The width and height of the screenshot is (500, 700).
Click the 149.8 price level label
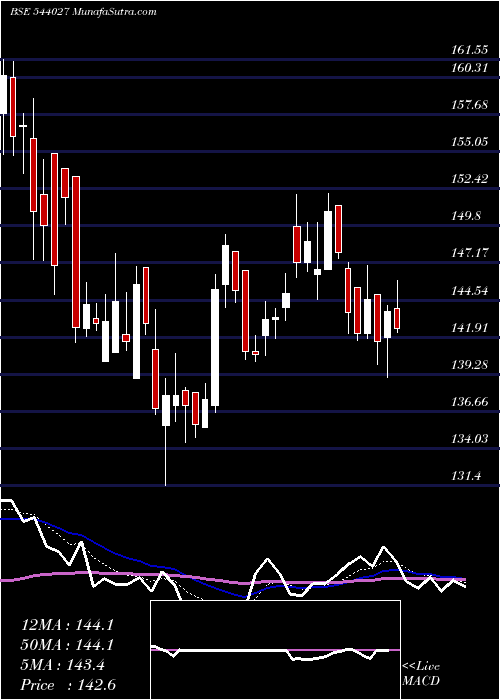tap(466, 216)
